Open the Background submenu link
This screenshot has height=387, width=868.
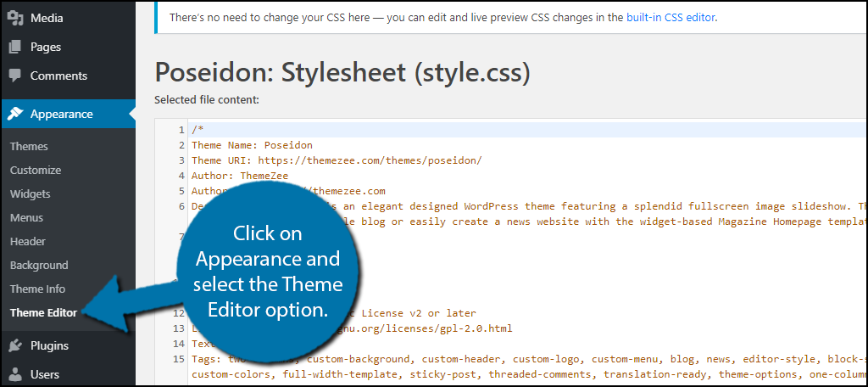tap(39, 266)
